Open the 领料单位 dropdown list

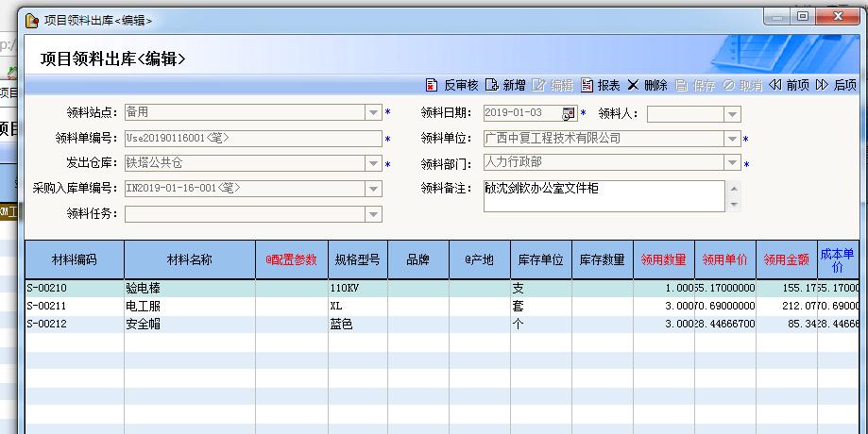[732, 139]
